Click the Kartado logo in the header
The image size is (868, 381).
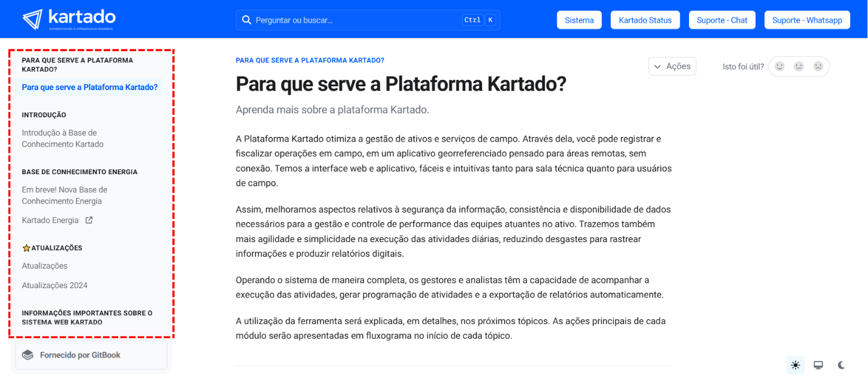(68, 20)
